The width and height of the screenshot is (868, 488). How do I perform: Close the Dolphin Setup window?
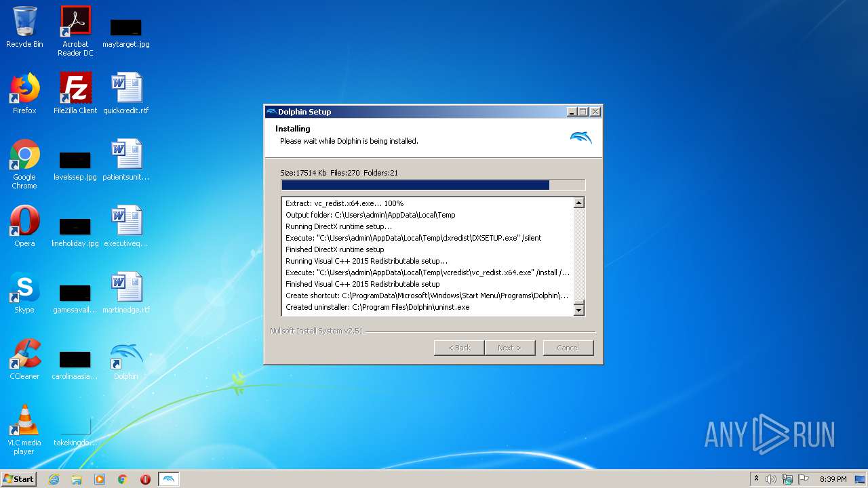pyautogui.click(x=595, y=112)
